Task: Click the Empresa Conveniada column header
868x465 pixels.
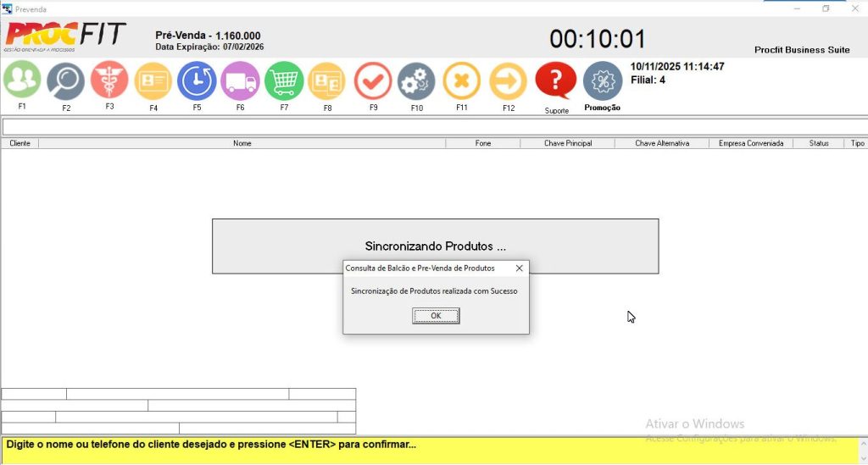Action: tap(750, 144)
